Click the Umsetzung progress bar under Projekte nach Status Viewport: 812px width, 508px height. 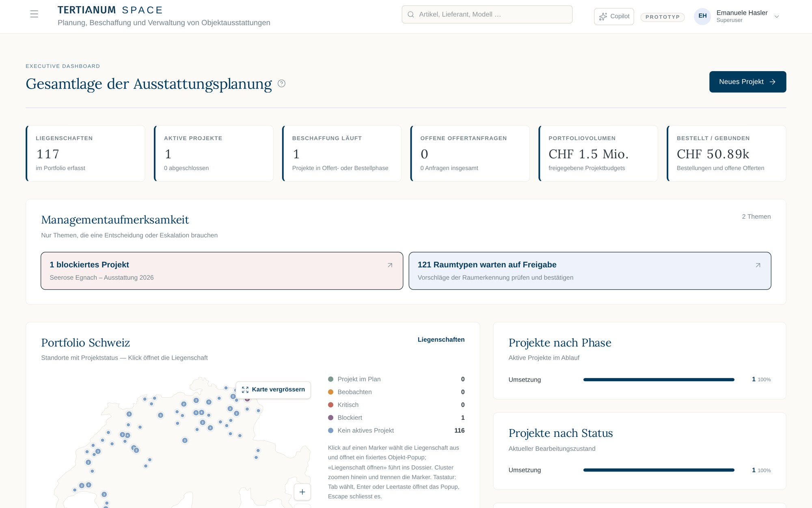[659, 470]
